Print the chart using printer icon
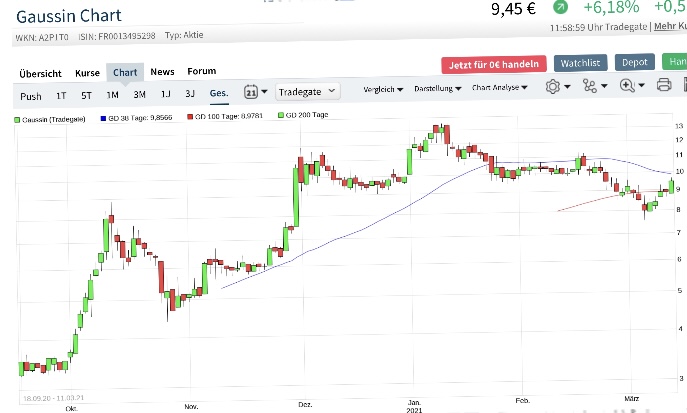687x413 pixels. [666, 87]
